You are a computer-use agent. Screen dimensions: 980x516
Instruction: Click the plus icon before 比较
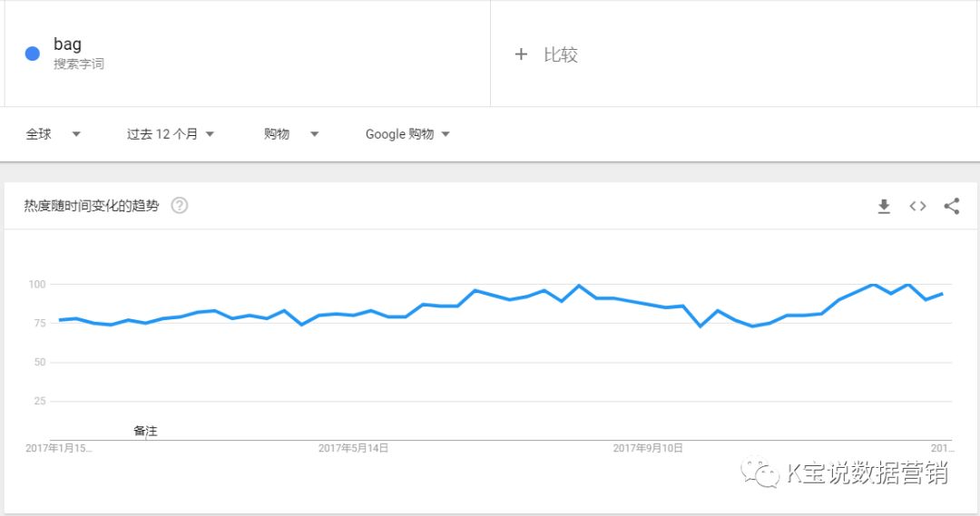coord(521,54)
